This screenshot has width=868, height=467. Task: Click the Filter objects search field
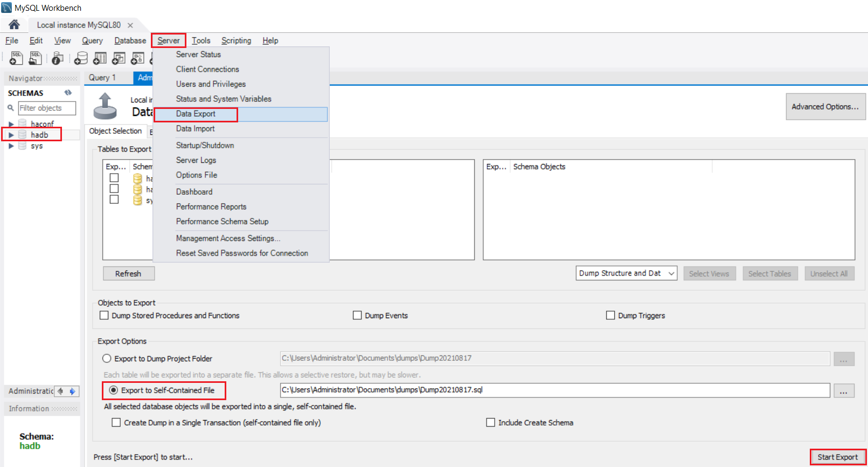46,108
